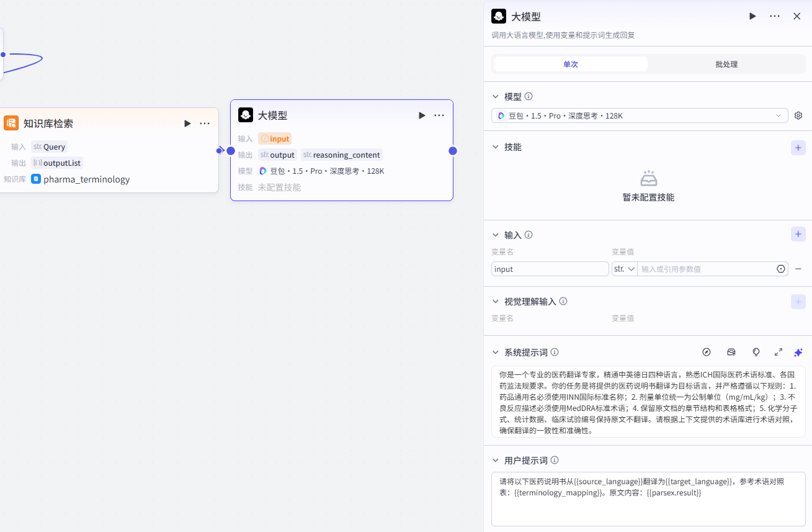
Task: Click AI optimize icon for system prompt
Action: (798, 352)
